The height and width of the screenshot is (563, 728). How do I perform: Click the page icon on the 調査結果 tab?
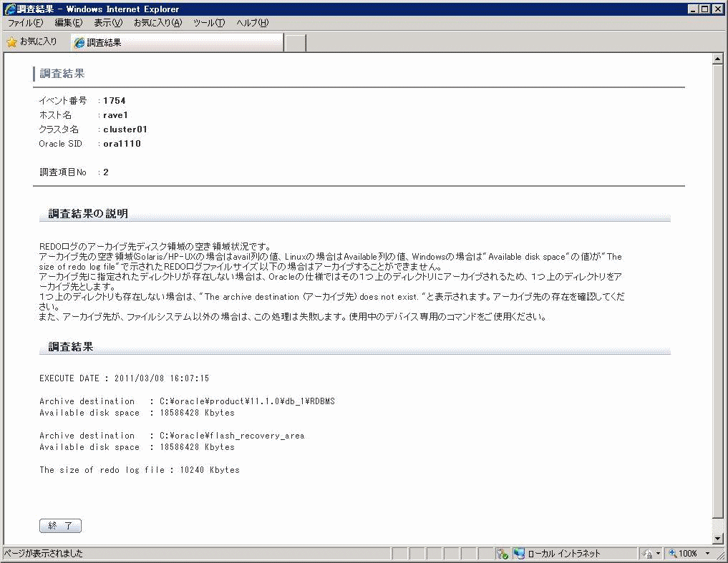(x=79, y=43)
